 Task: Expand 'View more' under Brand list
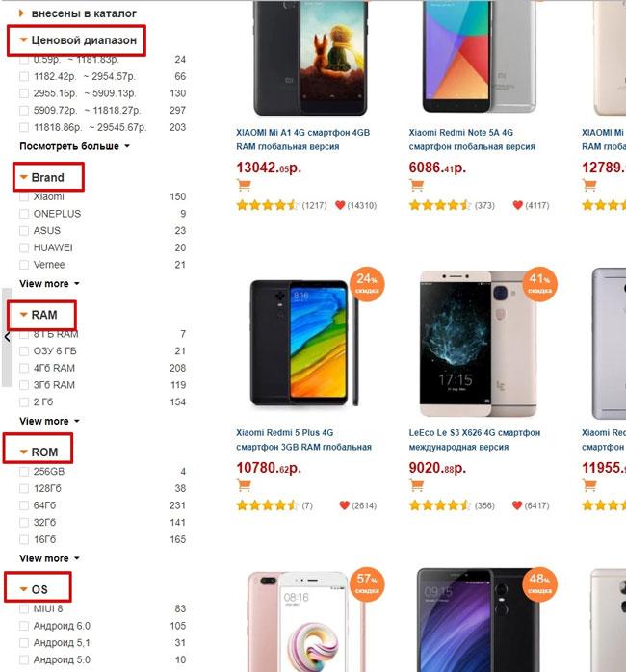(49, 284)
